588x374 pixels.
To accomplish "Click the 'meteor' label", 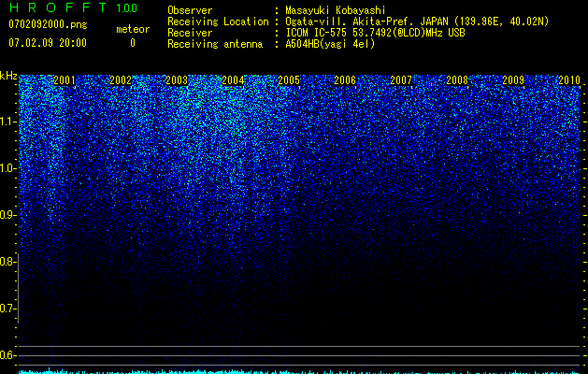I will (133, 29).
